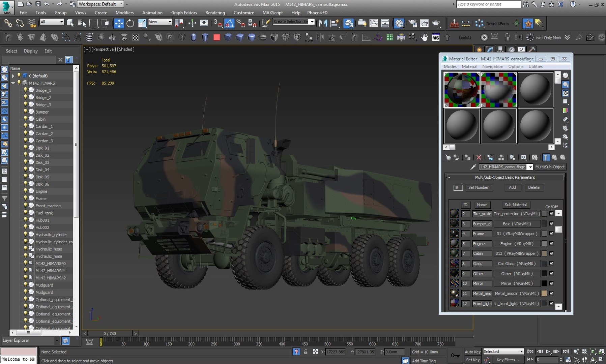Open the Create command panel tab
Screen dimensions: 606x364
[479, 50]
